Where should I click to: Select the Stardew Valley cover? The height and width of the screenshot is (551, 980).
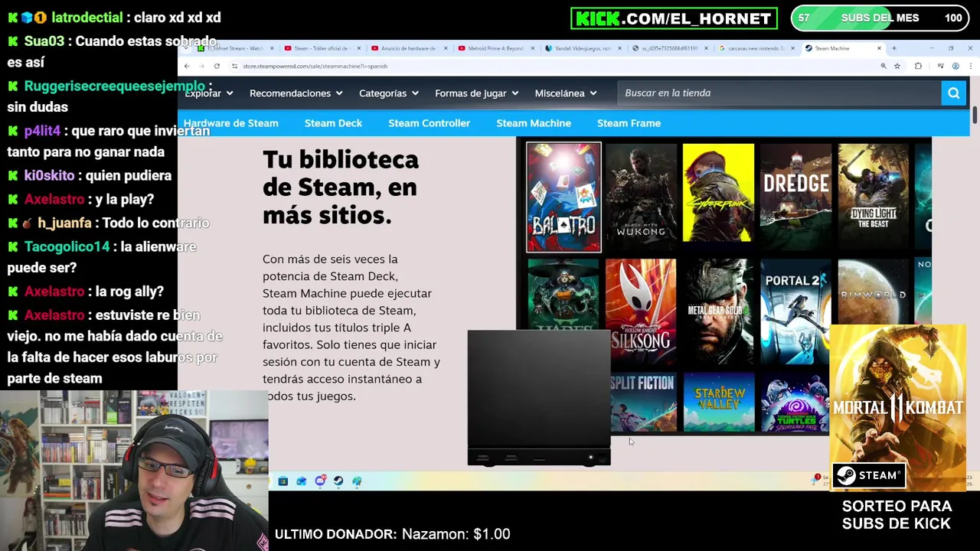[718, 403]
